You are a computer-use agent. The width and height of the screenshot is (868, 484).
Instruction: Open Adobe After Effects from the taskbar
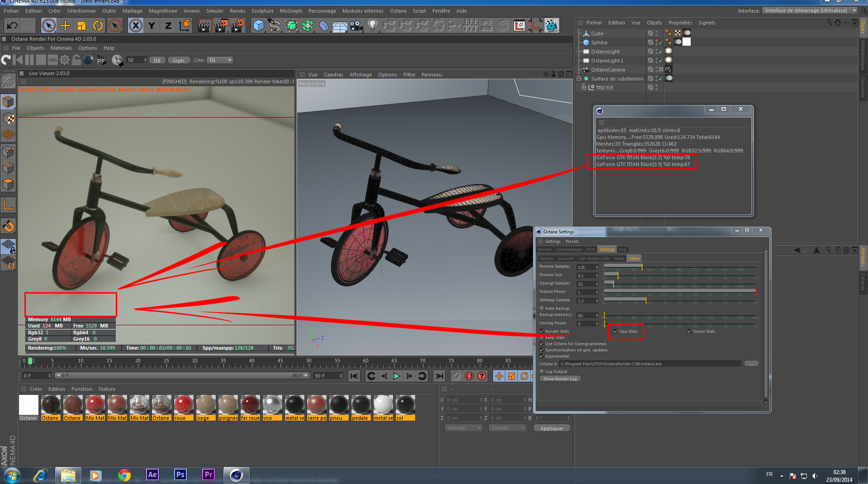152,475
